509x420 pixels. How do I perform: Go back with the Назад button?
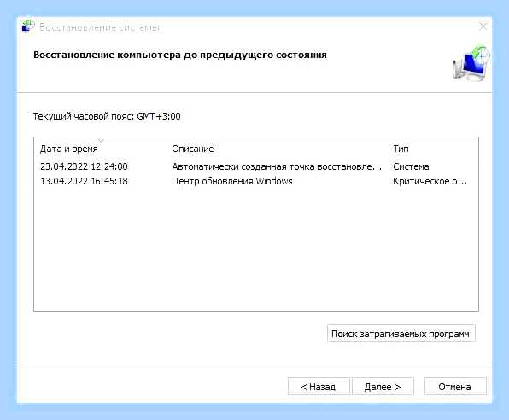[318, 387]
